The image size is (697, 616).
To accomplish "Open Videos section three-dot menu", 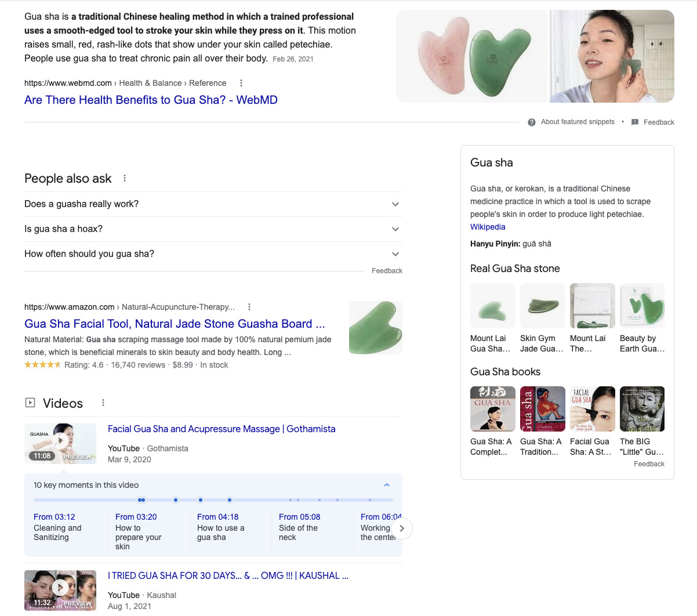I will pos(103,403).
